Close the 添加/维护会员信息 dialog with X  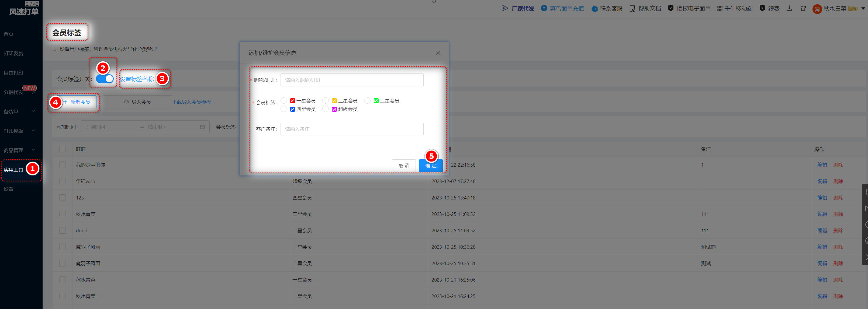(x=438, y=53)
